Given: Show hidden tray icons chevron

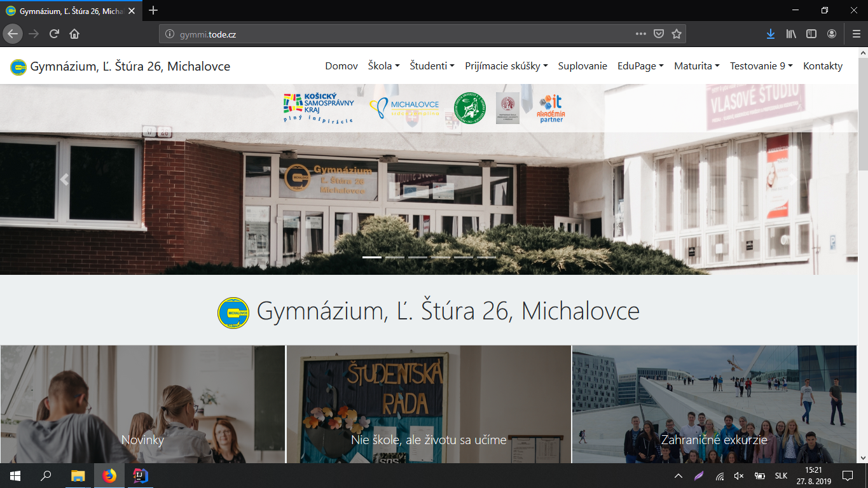Looking at the screenshot, I should (x=679, y=476).
